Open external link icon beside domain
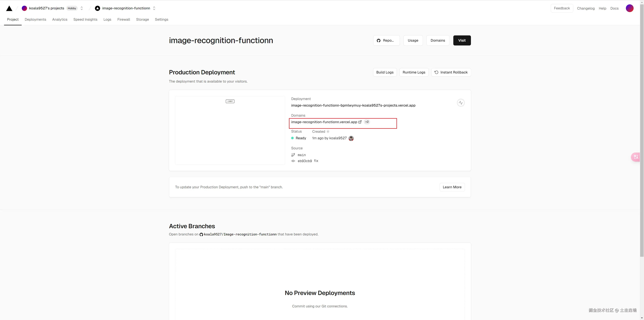This screenshot has width=644, height=320. click(x=360, y=122)
